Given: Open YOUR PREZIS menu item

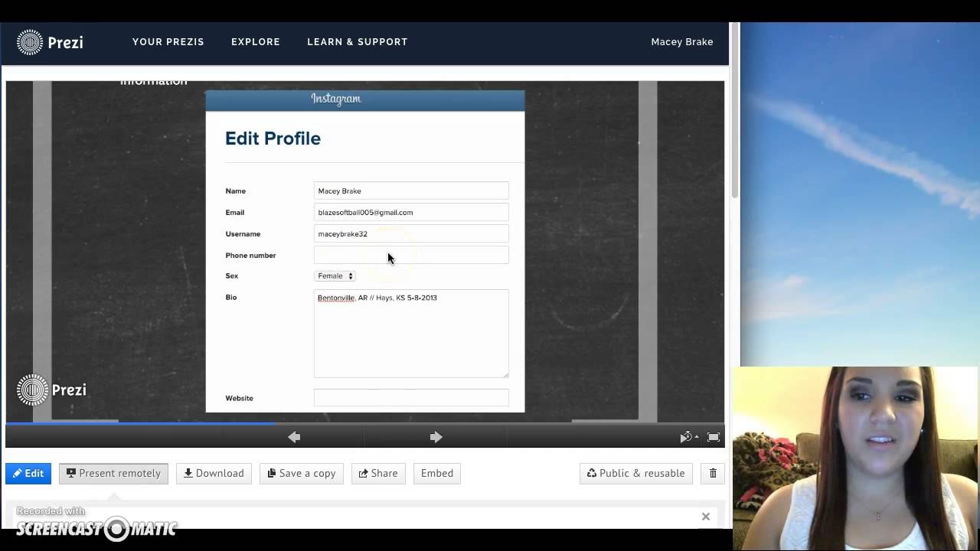Looking at the screenshot, I should click(x=168, y=42).
